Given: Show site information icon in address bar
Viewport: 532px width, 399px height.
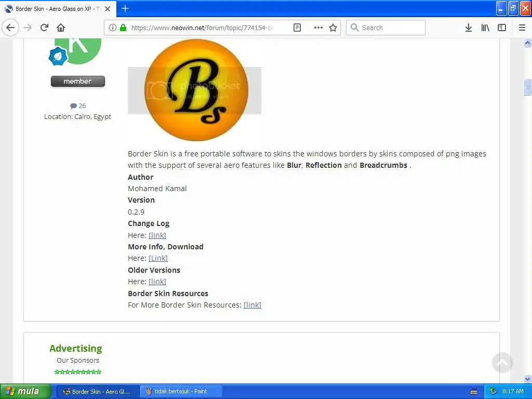Looking at the screenshot, I should (113, 28).
